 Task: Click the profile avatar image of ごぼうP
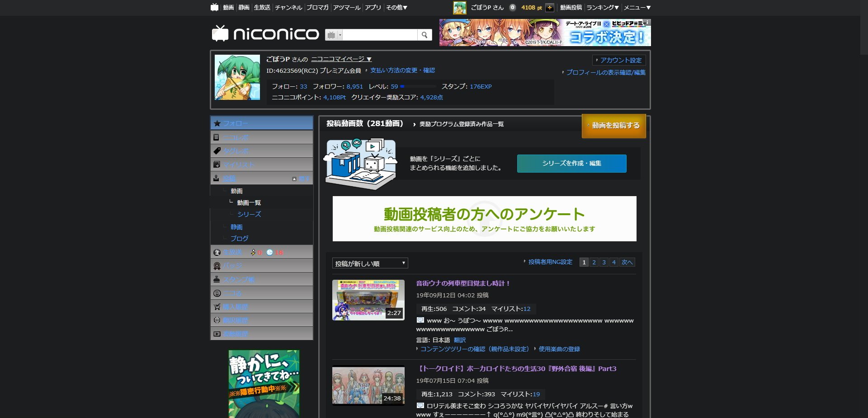click(x=237, y=77)
